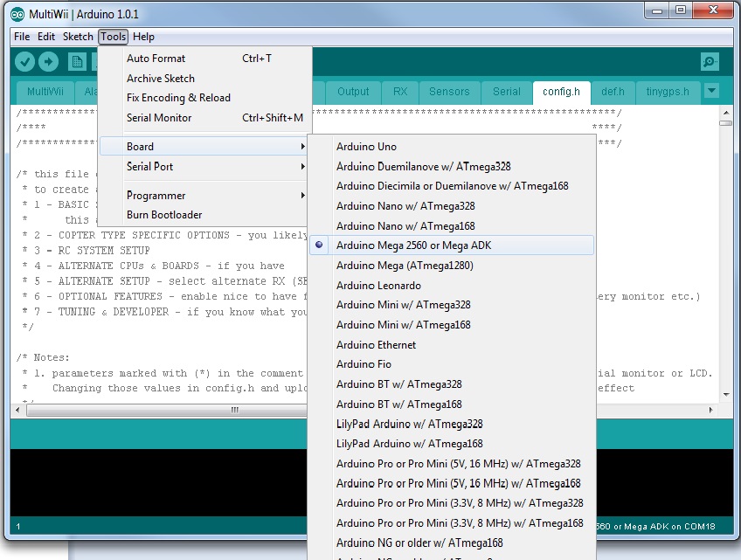Select Fix Encoding & Reload

[x=204, y=97]
